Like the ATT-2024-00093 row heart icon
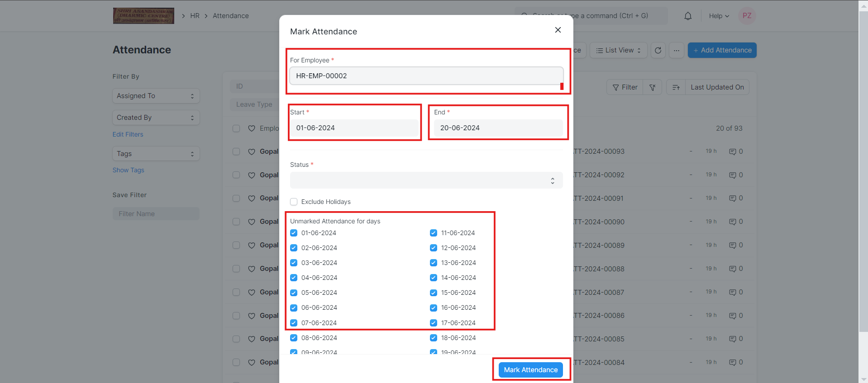The height and width of the screenshot is (383, 868). [252, 152]
